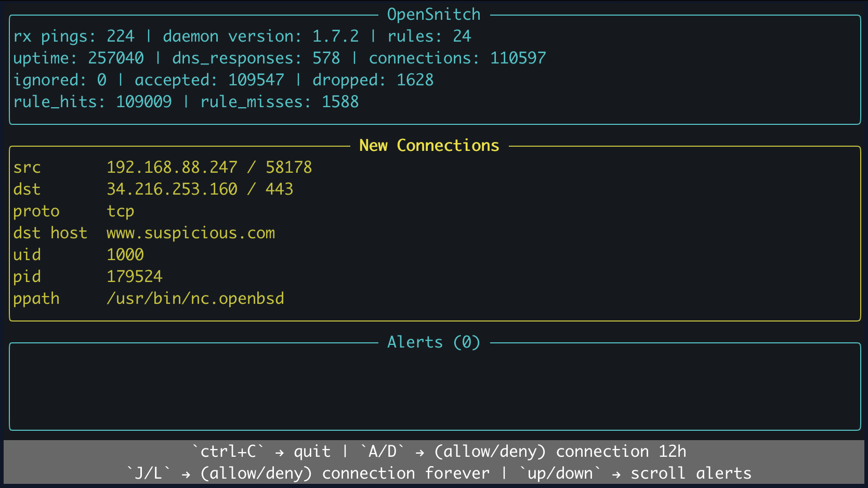
Task: Click the OpenSnitch panel title
Action: pos(433,14)
